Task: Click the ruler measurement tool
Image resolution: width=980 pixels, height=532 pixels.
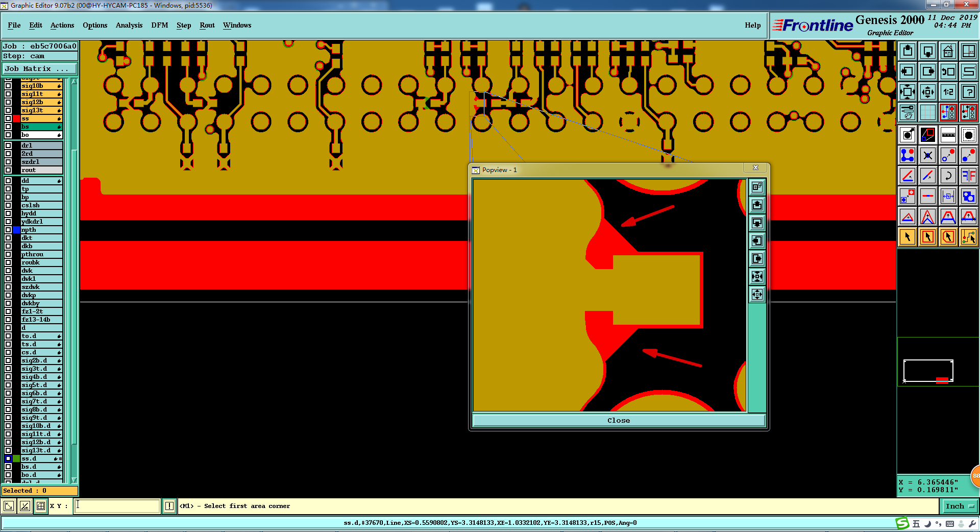Action: click(x=948, y=135)
